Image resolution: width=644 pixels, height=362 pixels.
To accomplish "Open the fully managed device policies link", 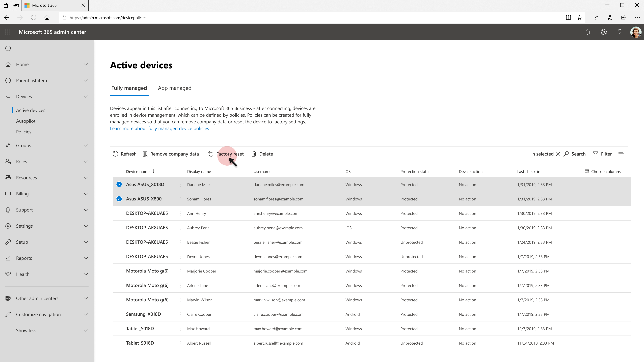I will click(x=159, y=128).
